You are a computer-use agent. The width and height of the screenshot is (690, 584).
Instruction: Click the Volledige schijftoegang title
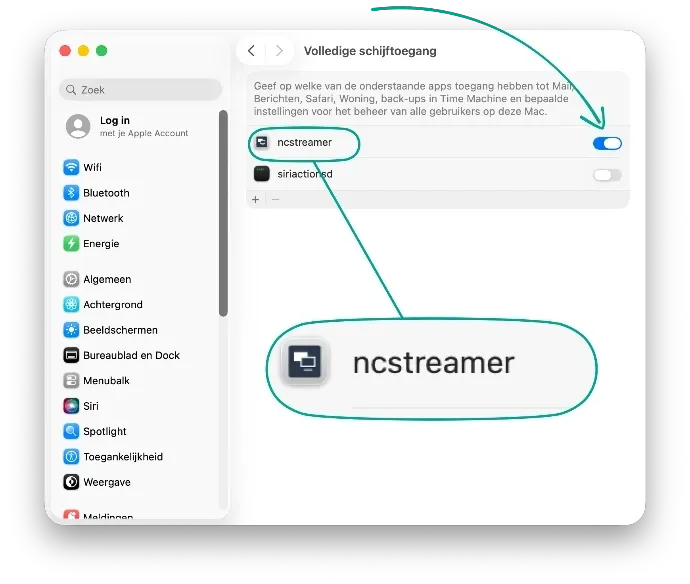[x=370, y=51]
